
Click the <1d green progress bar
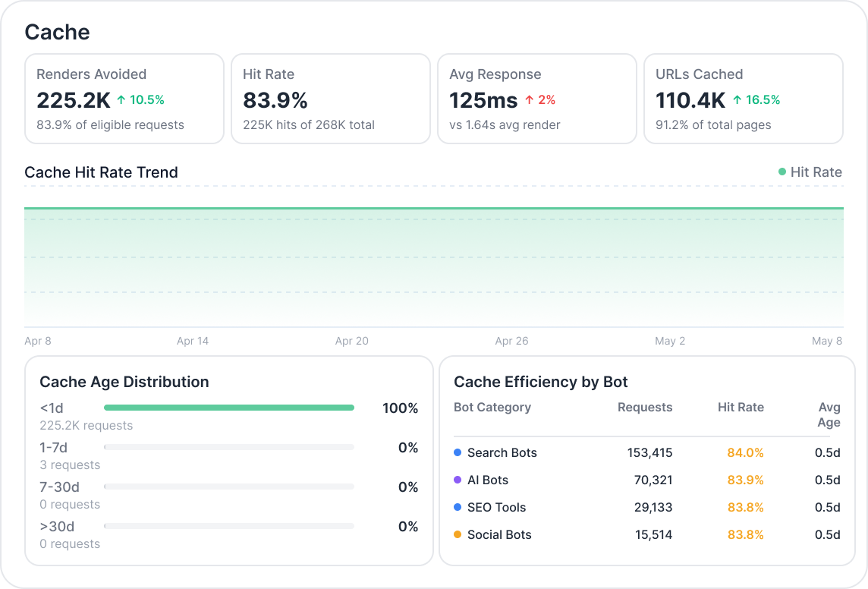click(229, 408)
